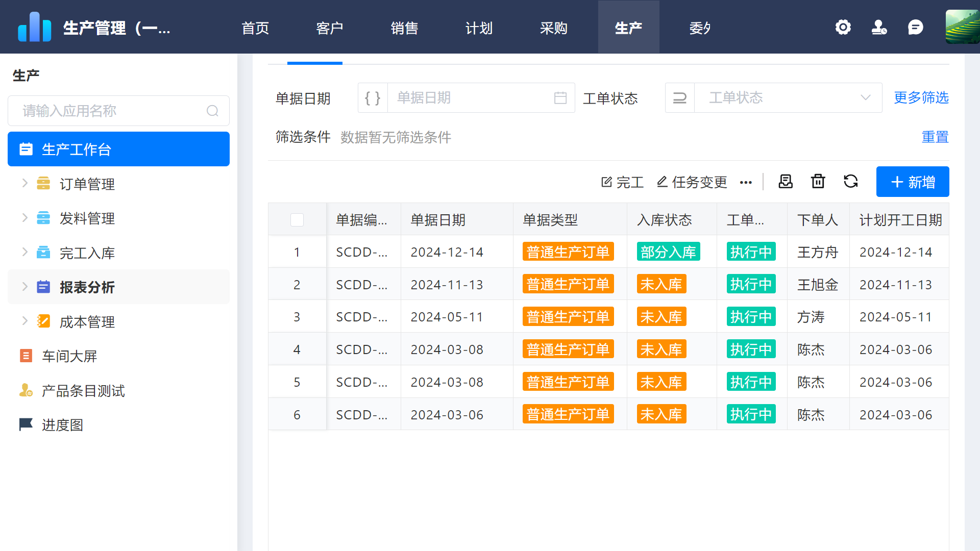The image size is (980, 551).
Task: Open settings via the gear icon
Action: coord(843,27)
